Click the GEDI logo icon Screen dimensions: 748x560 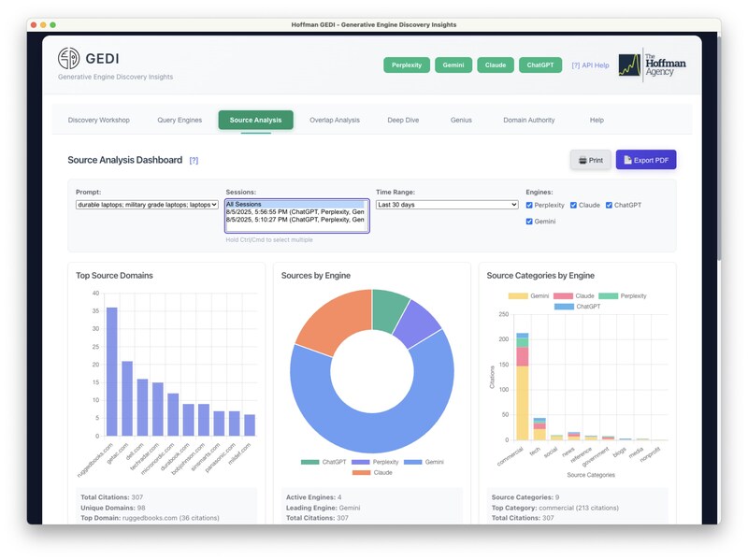68,58
